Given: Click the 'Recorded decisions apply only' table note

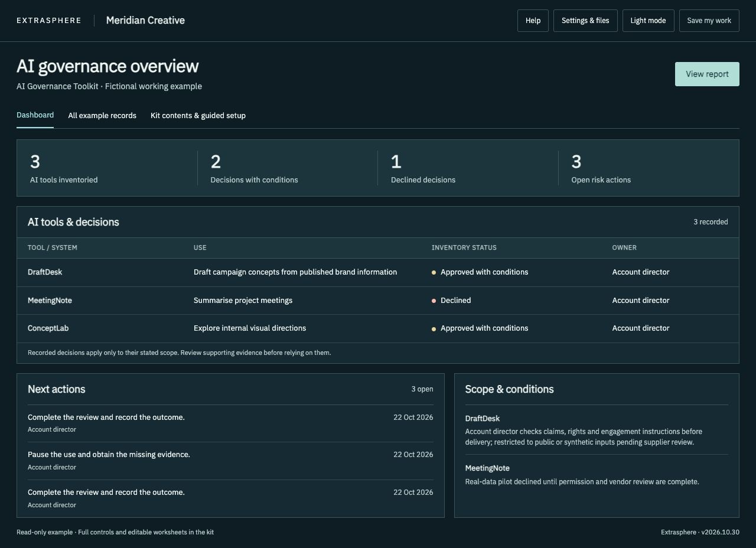Looking at the screenshot, I should [180, 353].
